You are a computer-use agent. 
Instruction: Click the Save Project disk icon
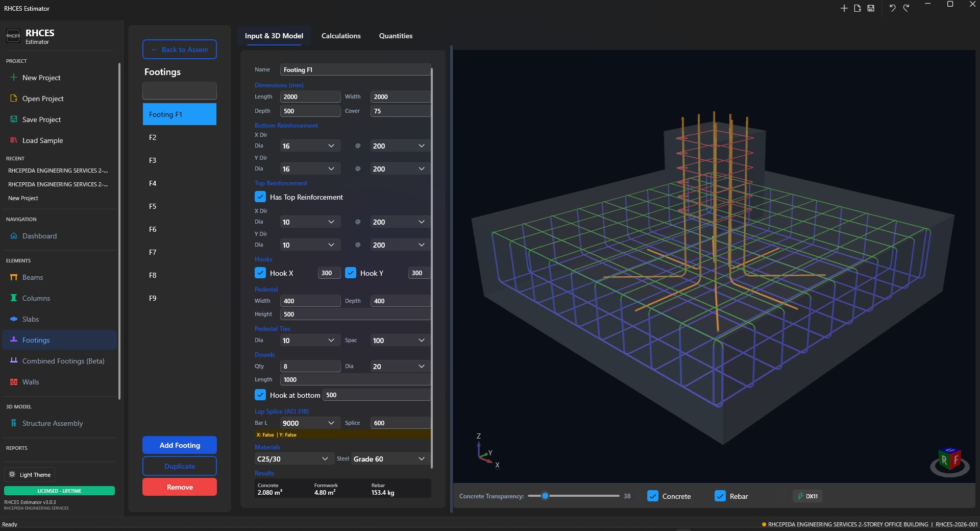tap(14, 119)
